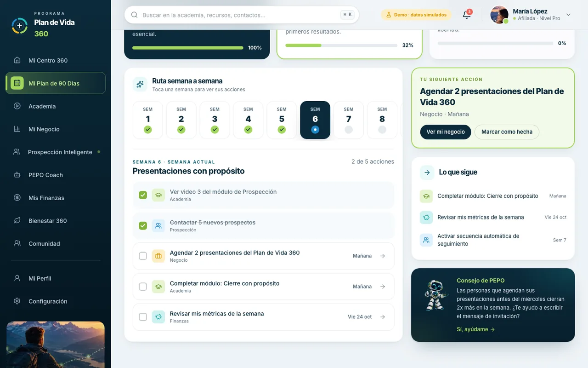Click the Sí, ayúdame link
The height and width of the screenshot is (368, 588).
[475, 329]
